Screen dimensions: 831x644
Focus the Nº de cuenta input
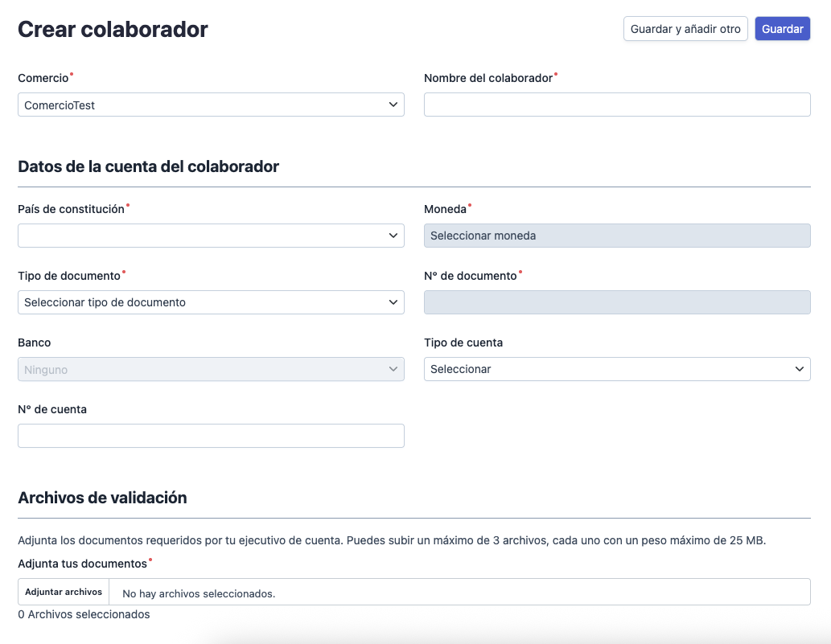[x=211, y=436]
